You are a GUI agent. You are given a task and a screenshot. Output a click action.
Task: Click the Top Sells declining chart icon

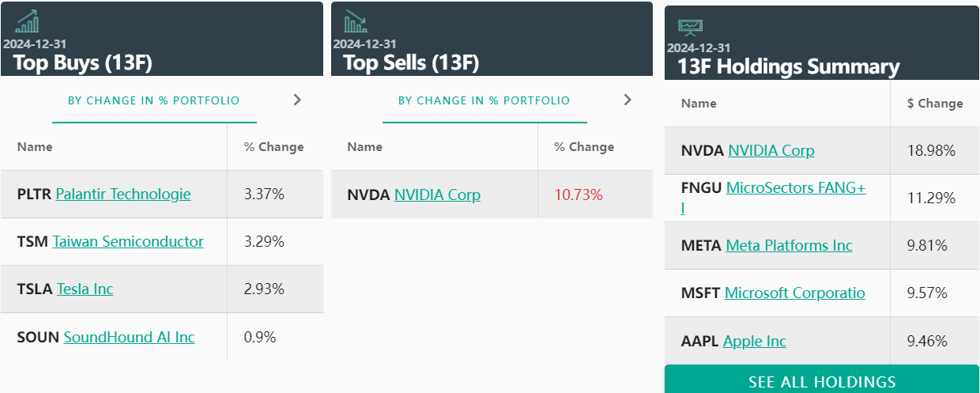355,21
